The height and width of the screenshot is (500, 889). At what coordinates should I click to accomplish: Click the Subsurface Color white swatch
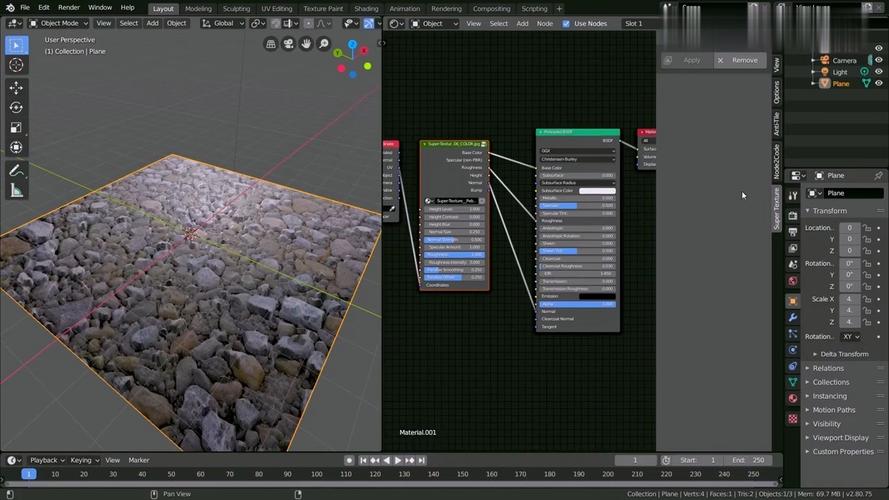click(597, 191)
